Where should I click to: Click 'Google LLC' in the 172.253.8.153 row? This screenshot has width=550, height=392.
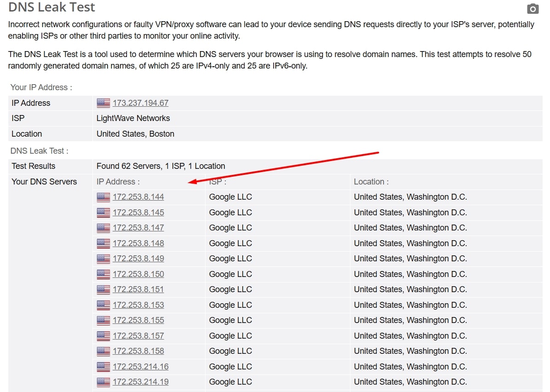tap(230, 305)
